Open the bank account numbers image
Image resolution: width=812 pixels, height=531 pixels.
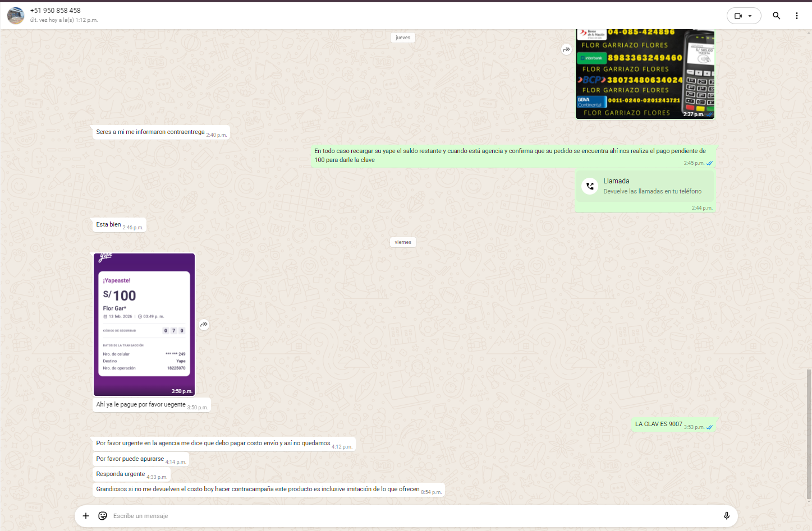click(x=645, y=73)
